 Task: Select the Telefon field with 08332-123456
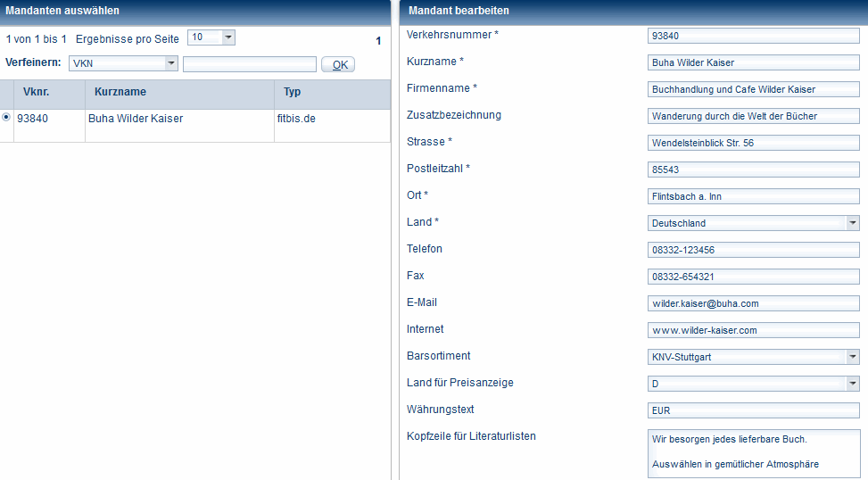(753, 250)
